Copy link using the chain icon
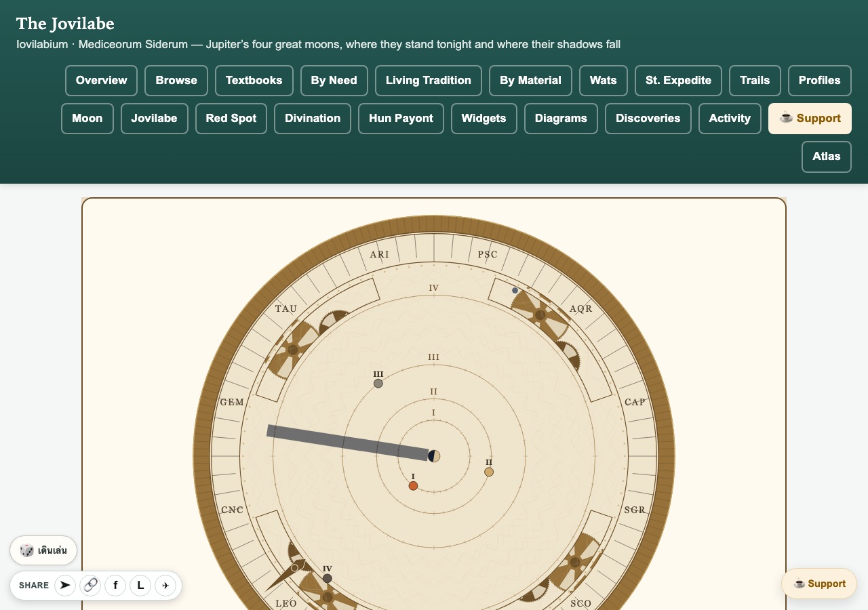 [x=90, y=585]
